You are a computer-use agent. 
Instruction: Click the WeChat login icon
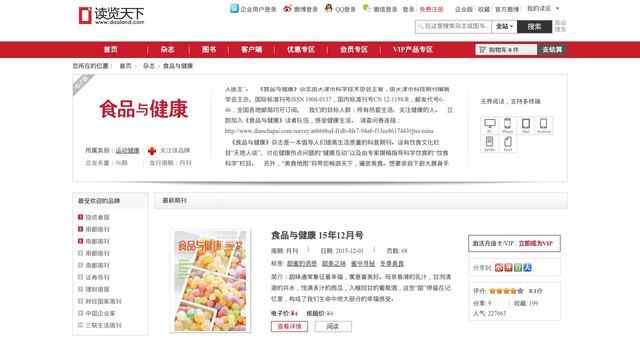pyautogui.click(x=366, y=8)
